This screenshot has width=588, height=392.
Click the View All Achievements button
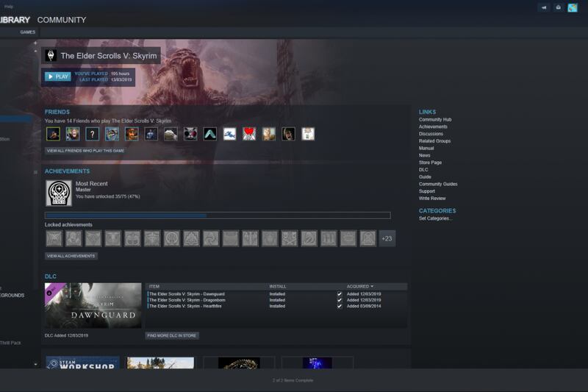[71, 256]
